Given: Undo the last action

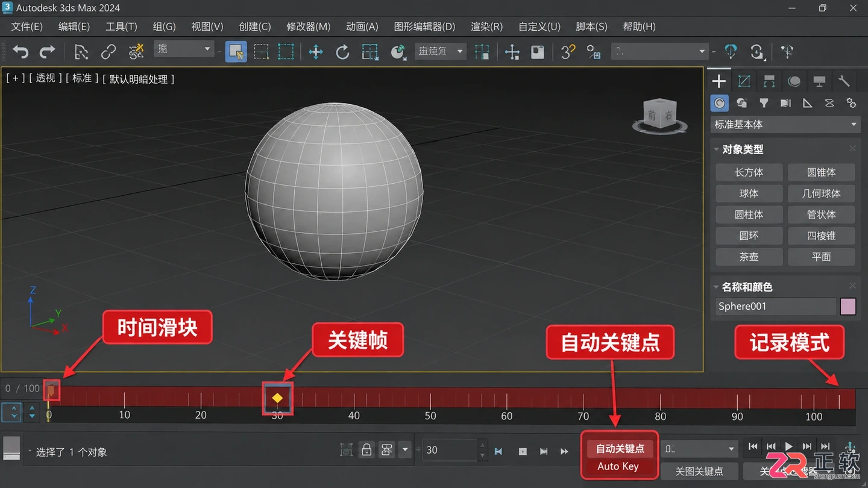Looking at the screenshot, I should click(20, 52).
